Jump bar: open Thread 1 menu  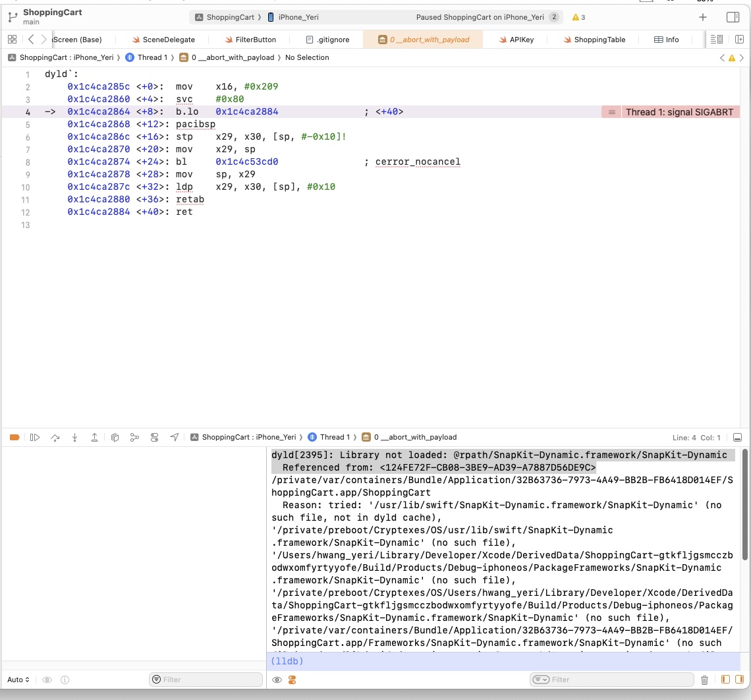click(x=146, y=57)
